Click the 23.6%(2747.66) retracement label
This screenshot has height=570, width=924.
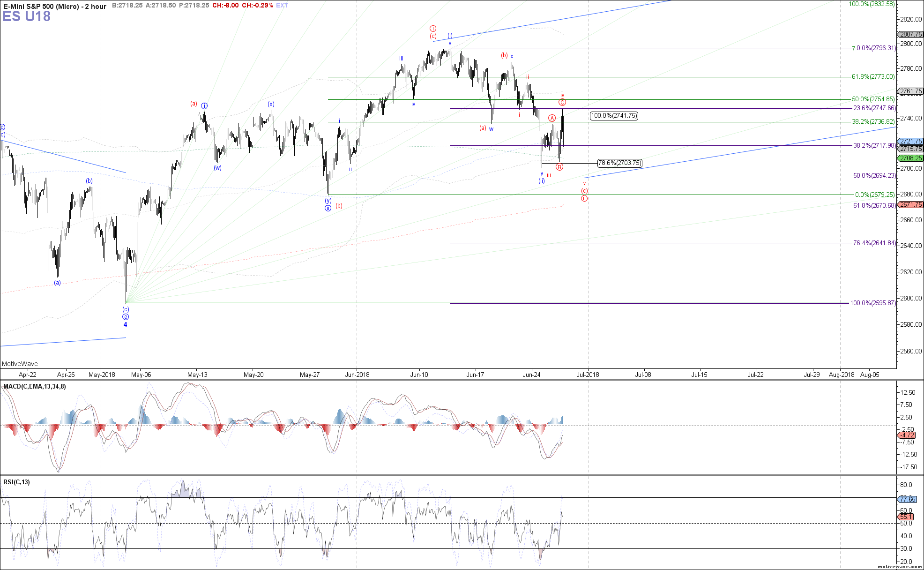[x=874, y=108]
